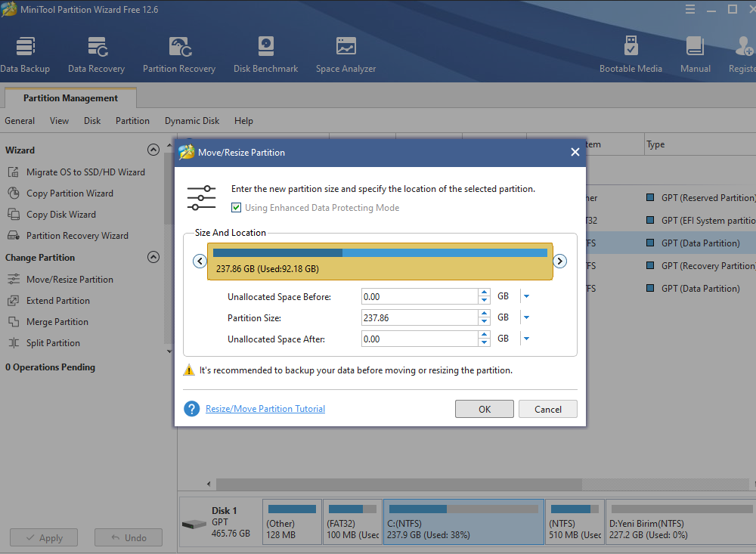Image resolution: width=756 pixels, height=554 pixels.
Task: Choose Split Partition in sidebar
Action: [x=44, y=343]
